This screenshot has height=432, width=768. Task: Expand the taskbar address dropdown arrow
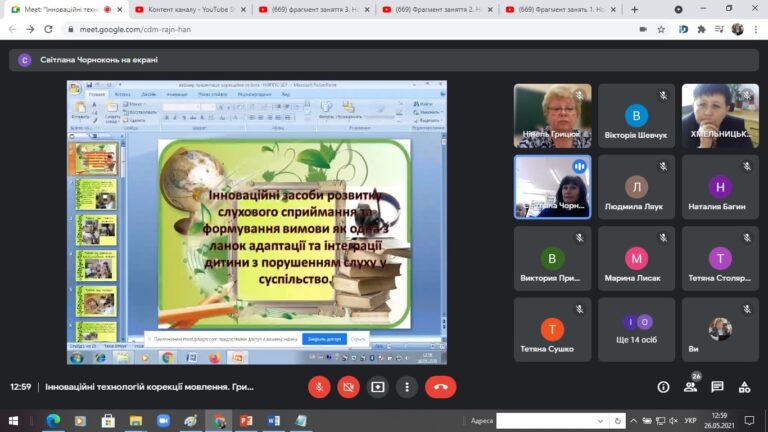[600, 421]
